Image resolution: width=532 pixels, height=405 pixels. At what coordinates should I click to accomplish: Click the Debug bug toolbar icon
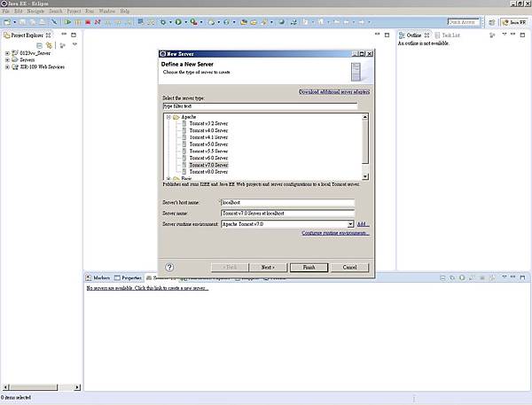163,22
